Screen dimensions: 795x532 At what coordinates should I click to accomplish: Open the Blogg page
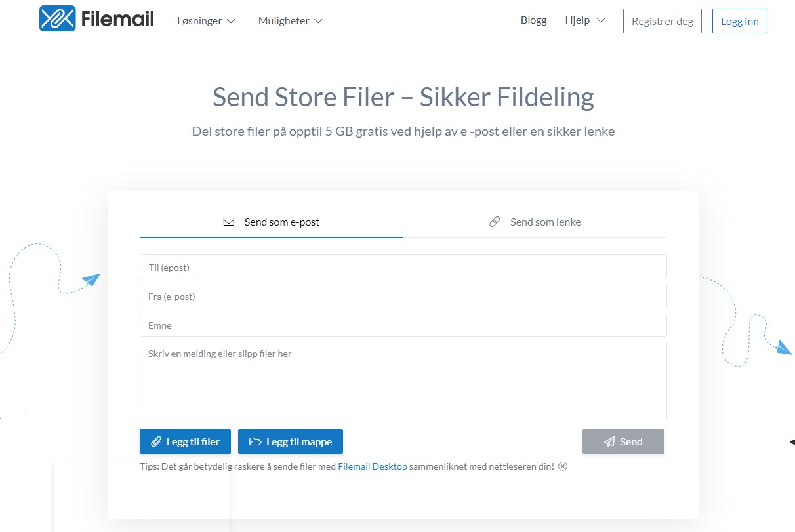[x=533, y=20]
